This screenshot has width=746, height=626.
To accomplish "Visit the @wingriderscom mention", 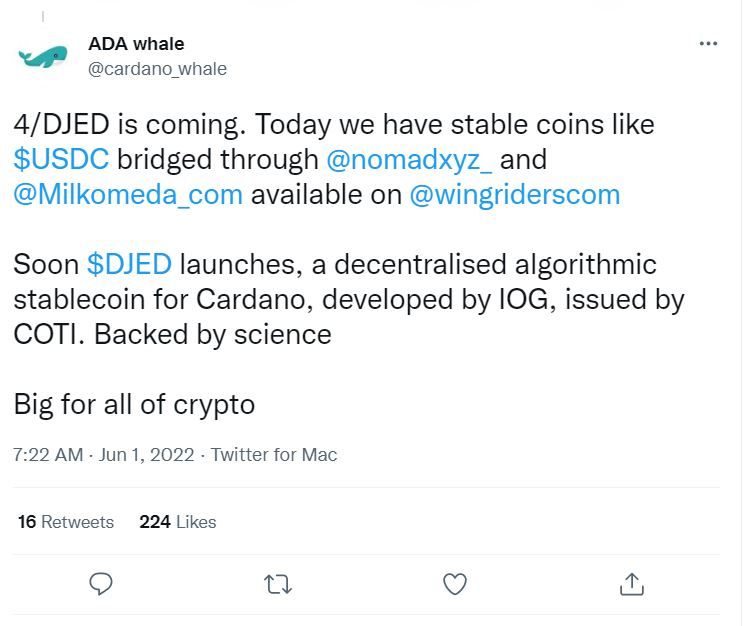I will click(515, 196).
